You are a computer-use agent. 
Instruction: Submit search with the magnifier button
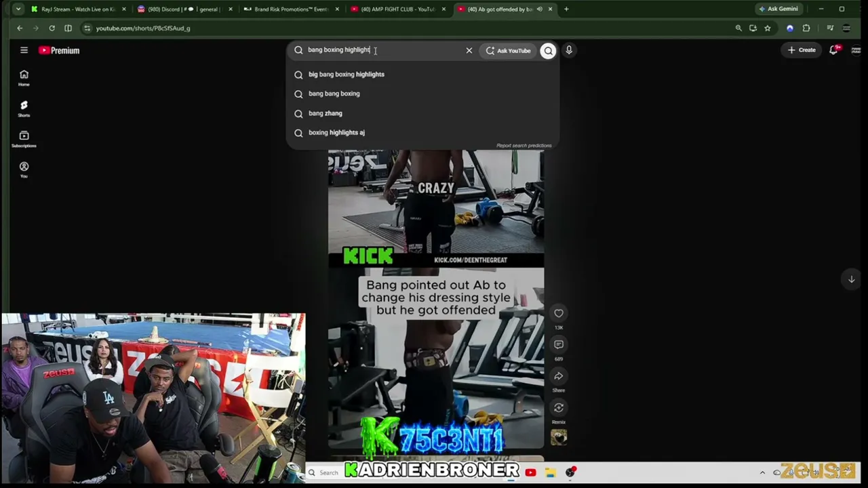pos(548,50)
